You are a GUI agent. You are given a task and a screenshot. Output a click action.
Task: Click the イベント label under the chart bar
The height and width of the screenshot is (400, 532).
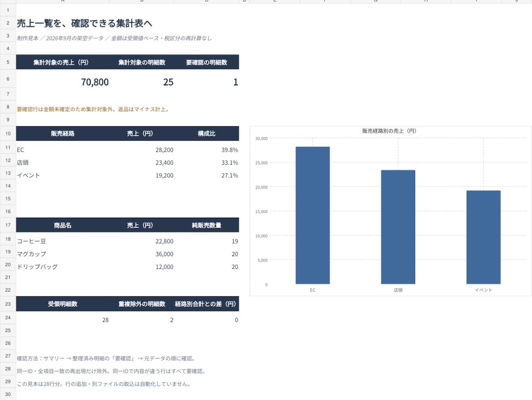[483, 290]
